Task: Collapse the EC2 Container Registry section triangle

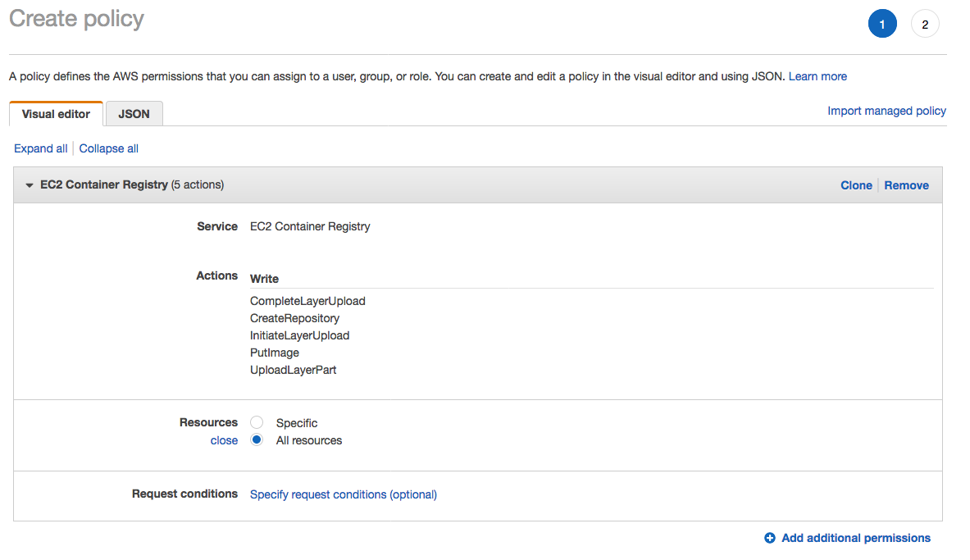Action: click(29, 185)
